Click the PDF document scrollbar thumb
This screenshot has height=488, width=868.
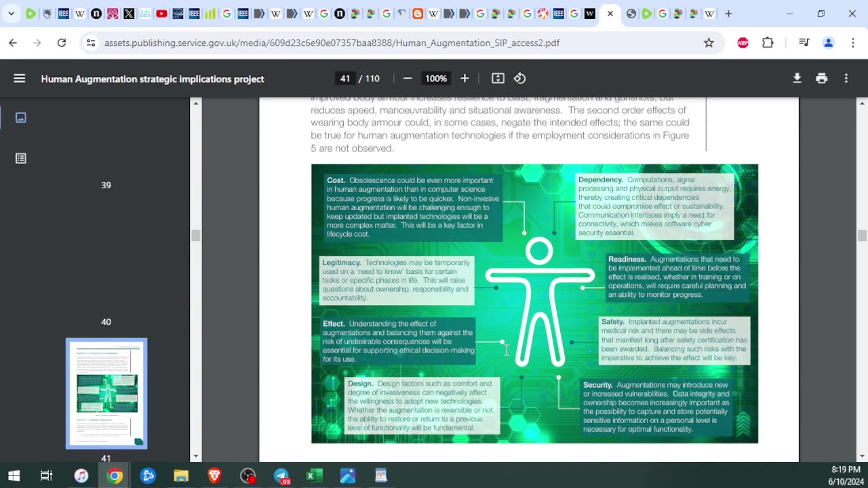(862, 235)
